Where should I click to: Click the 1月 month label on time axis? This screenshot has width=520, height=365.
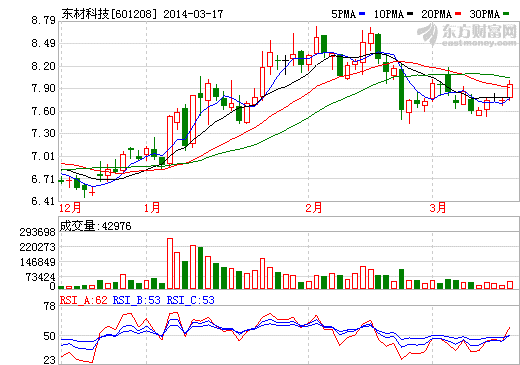coord(152,208)
